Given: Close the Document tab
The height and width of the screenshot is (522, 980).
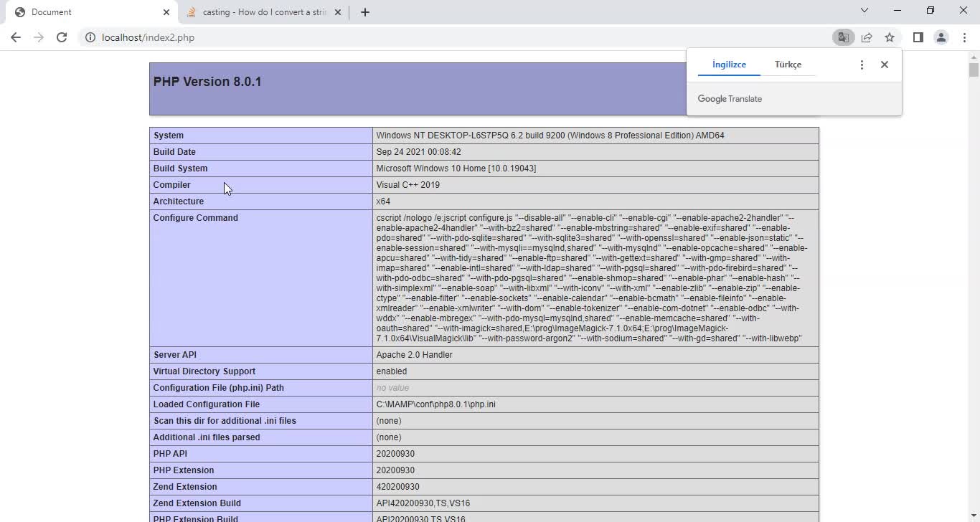Looking at the screenshot, I should 166,12.
